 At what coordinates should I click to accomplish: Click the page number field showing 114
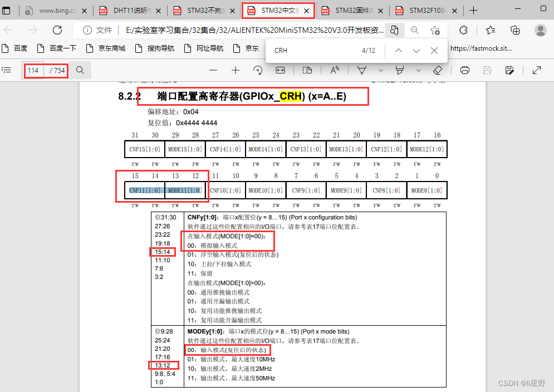point(32,70)
